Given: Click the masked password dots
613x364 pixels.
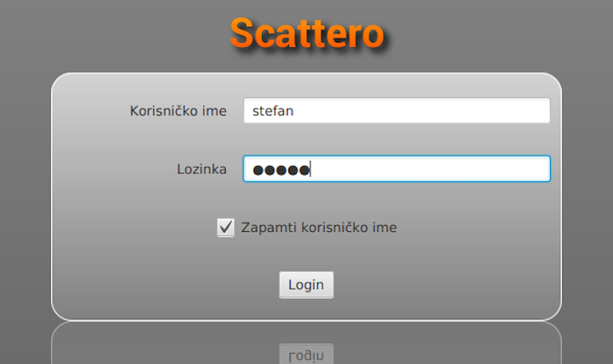Looking at the screenshot, I should 281,171.
